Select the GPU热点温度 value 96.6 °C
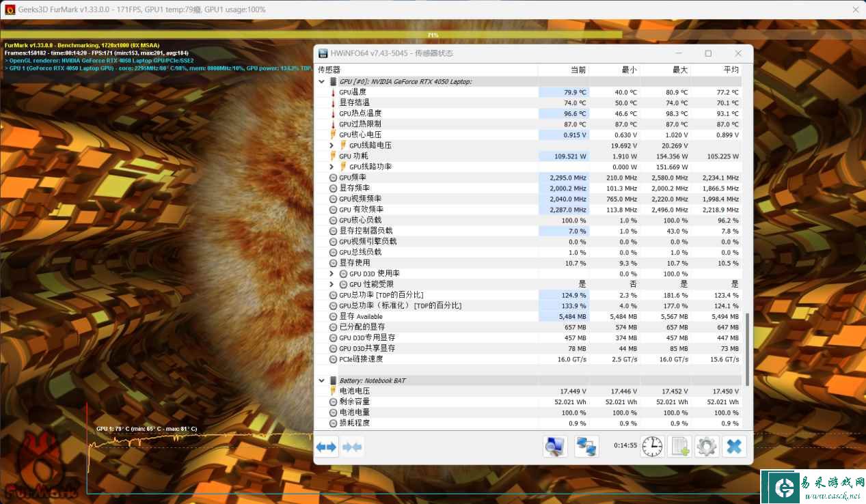Screen dimensions: 866x504 pyautogui.click(x=575, y=113)
